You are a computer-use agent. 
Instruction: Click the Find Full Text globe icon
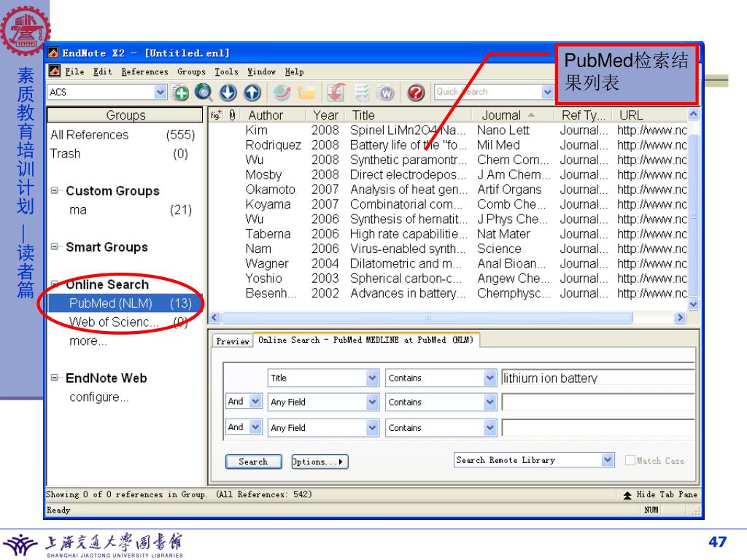click(x=282, y=93)
